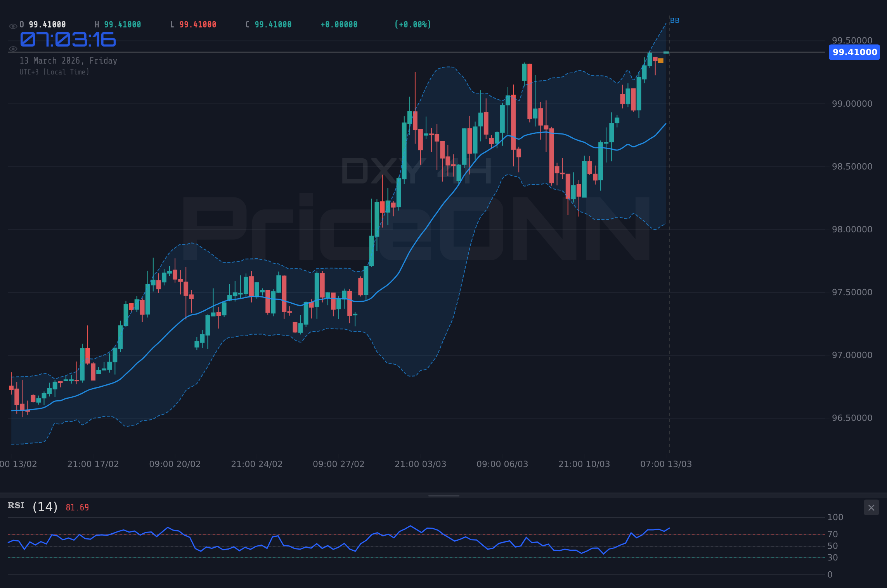Viewport: 887px width, 588px height.
Task: Toggle visibility eye next to OHLC values
Action: [13, 26]
